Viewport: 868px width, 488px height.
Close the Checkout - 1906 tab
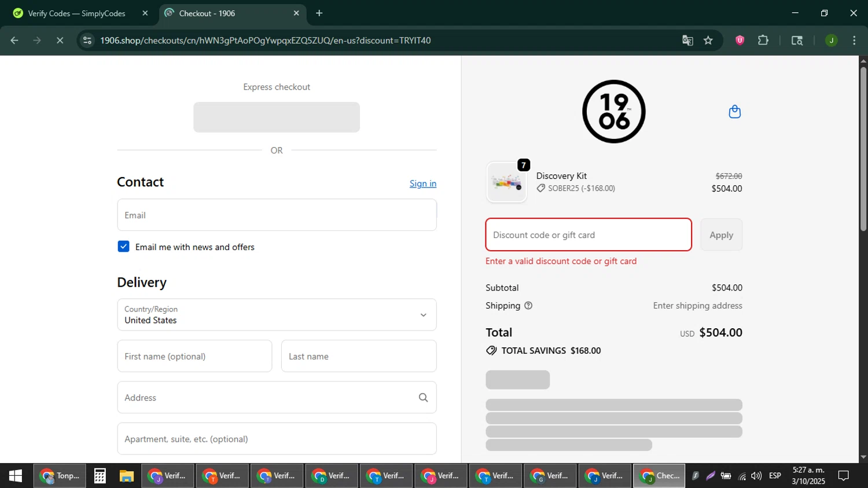tap(296, 13)
